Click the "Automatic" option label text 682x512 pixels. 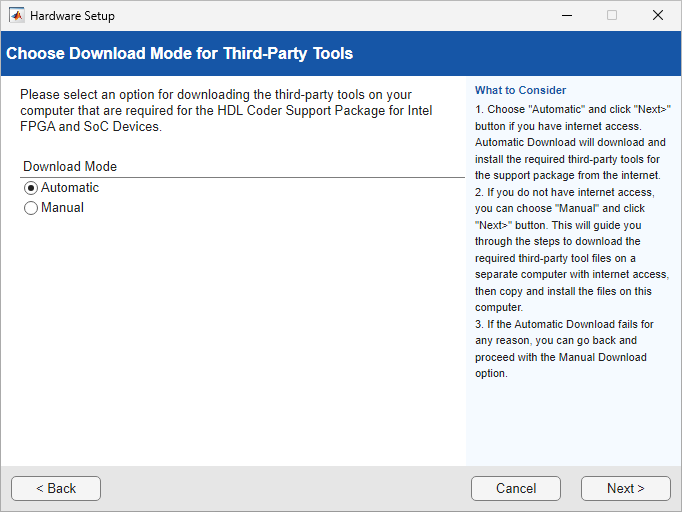coord(70,188)
